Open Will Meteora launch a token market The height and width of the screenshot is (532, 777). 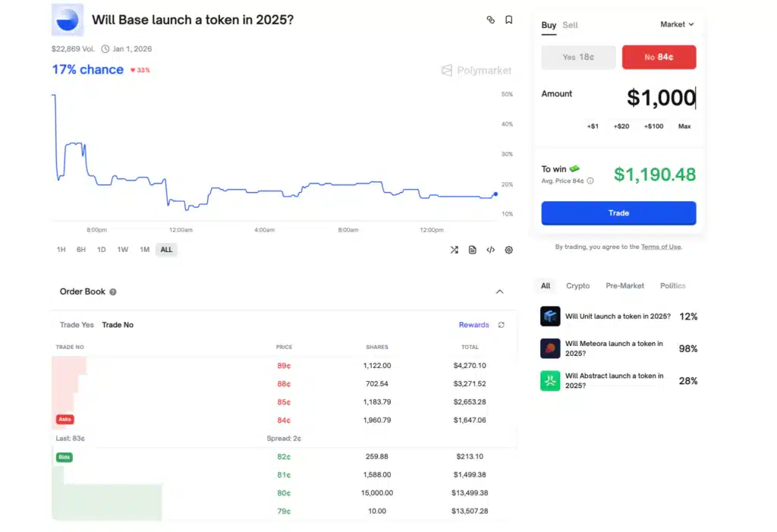click(x=614, y=348)
